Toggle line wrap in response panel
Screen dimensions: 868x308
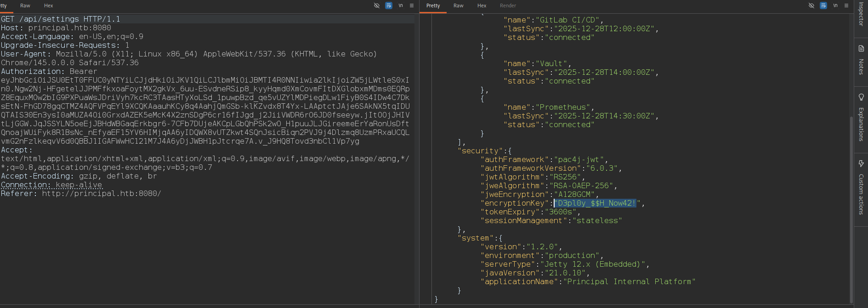[x=823, y=6]
